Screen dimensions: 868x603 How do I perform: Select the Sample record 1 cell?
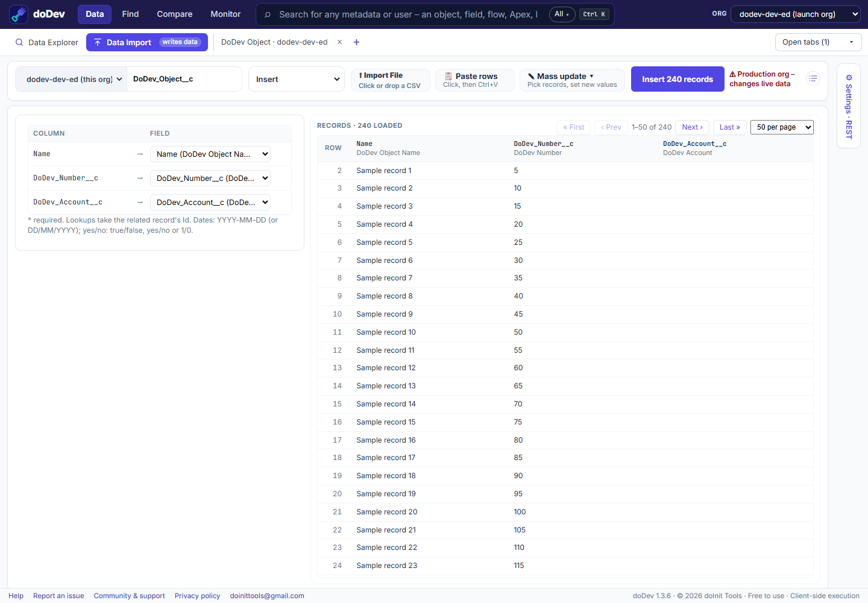point(384,171)
